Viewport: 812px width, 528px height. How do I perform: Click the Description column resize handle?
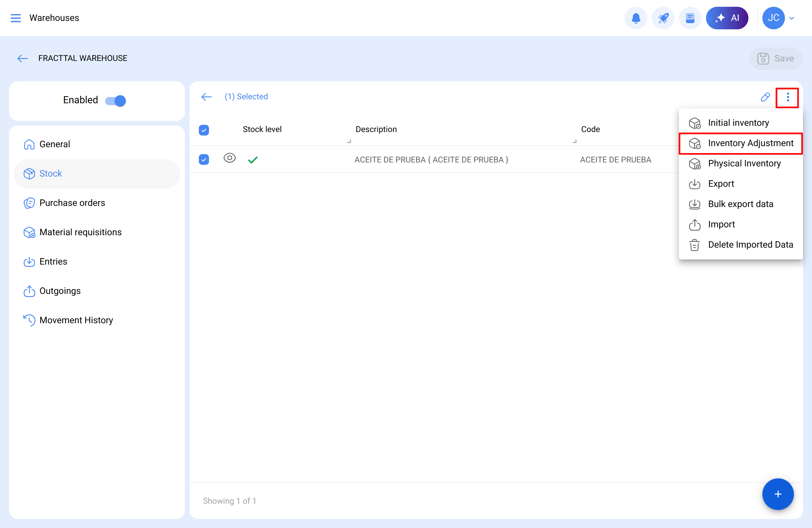pos(575,141)
